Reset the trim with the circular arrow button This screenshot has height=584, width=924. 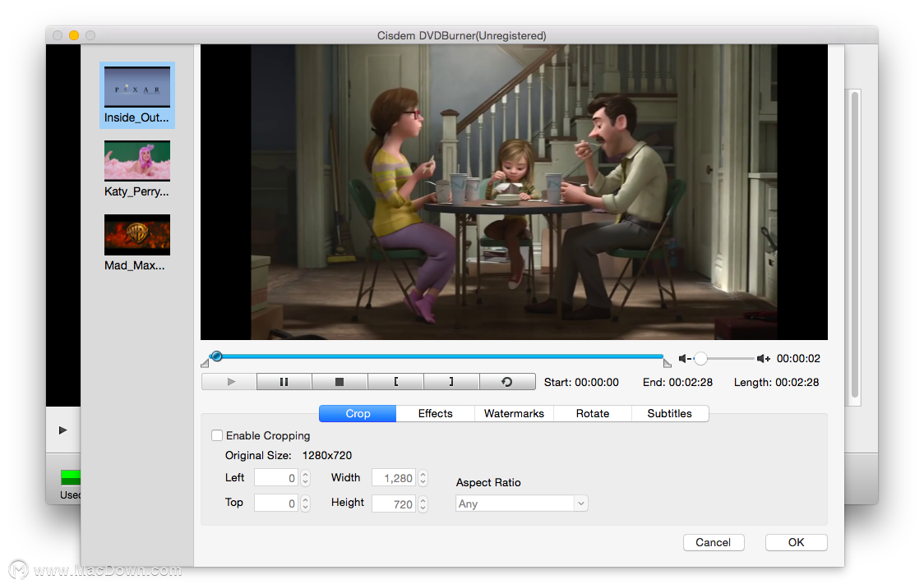[x=507, y=382]
